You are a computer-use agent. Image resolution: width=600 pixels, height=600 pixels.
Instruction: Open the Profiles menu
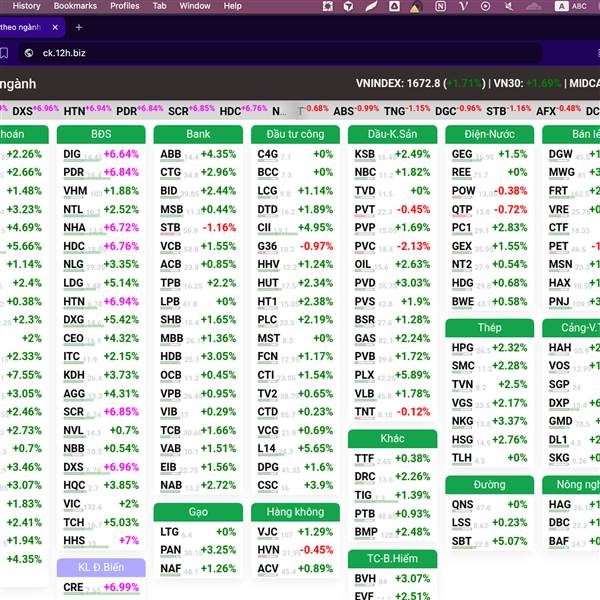pyautogui.click(x=124, y=6)
